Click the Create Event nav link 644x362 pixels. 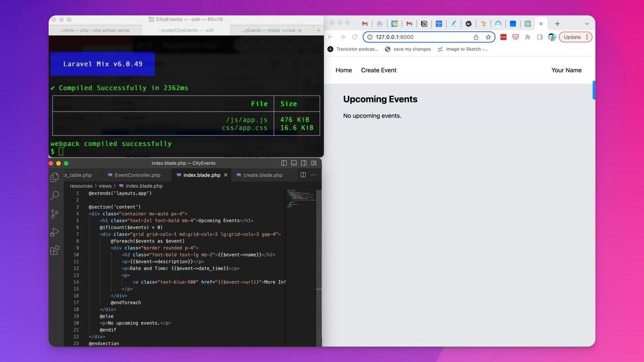[378, 70]
